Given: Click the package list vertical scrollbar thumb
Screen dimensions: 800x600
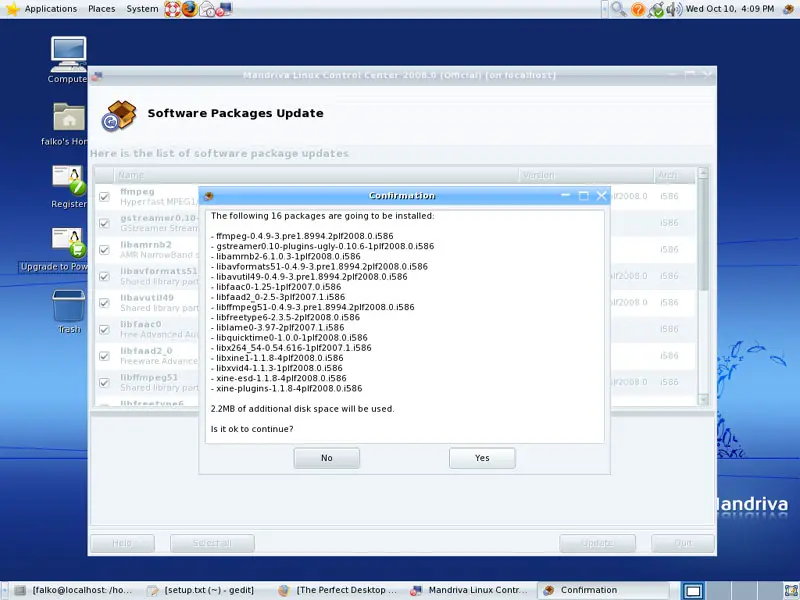Looking at the screenshot, I should [703, 235].
